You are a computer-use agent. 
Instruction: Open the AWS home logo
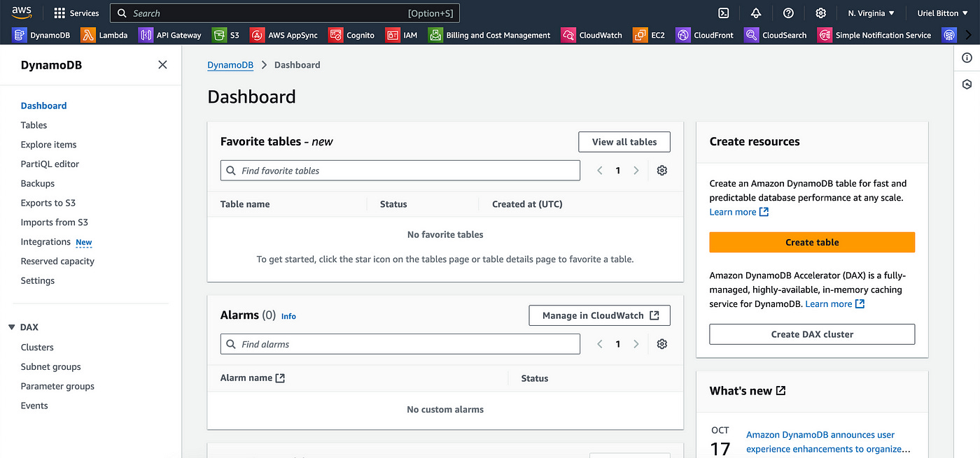click(x=22, y=12)
